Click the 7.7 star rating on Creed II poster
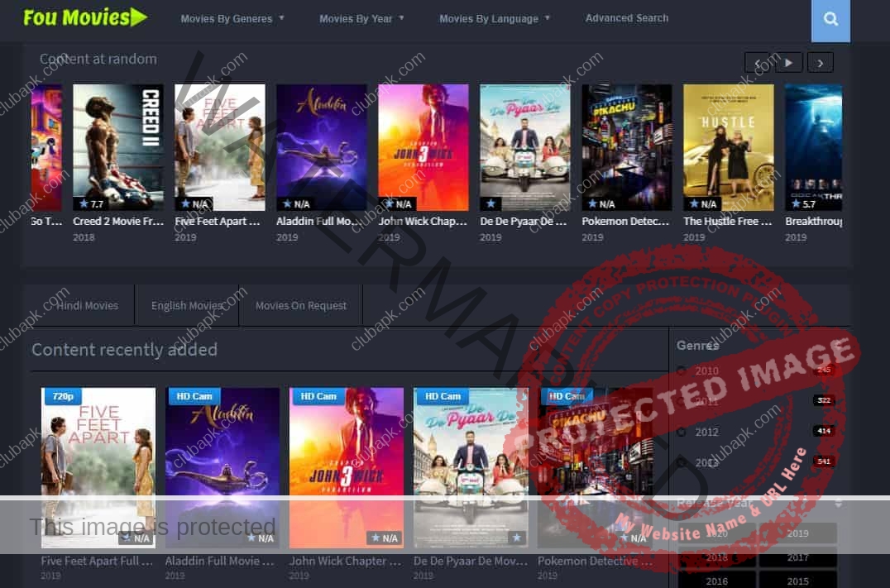This screenshot has width=890, height=588. [91, 203]
